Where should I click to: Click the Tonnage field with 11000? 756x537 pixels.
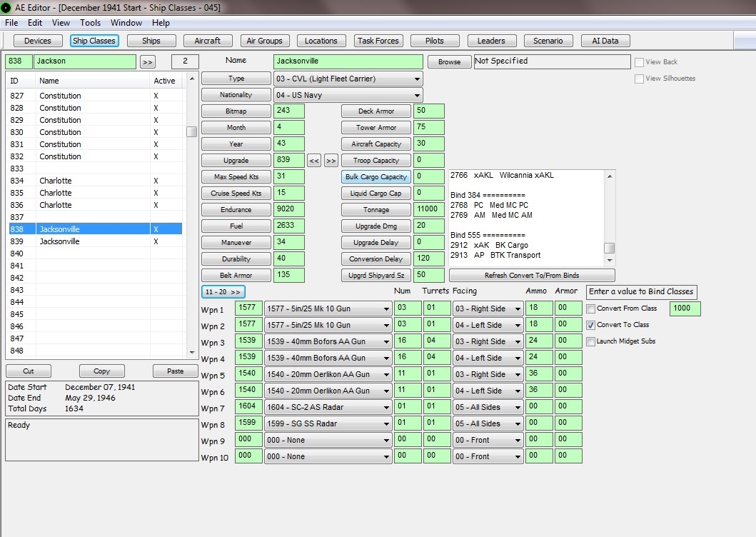pyautogui.click(x=428, y=209)
